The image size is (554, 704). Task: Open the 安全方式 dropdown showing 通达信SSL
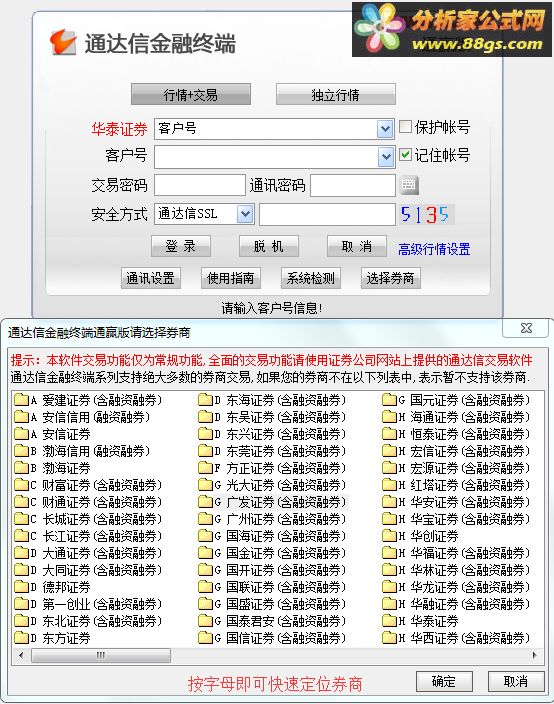(245, 214)
